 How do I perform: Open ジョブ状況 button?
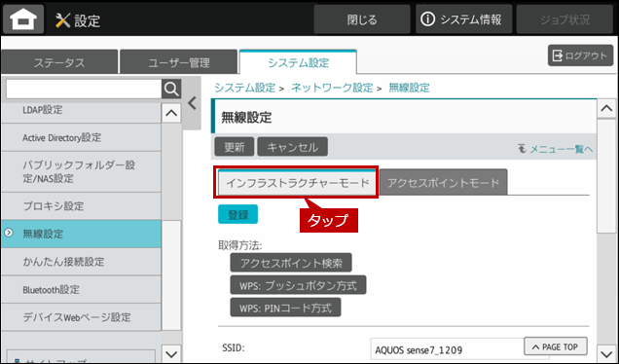point(564,19)
